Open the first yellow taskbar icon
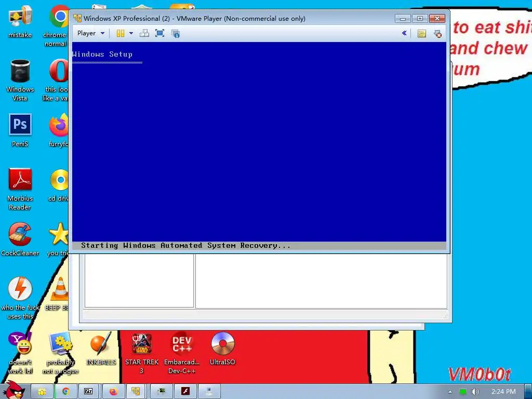The height and width of the screenshot is (399, 532). point(42,392)
